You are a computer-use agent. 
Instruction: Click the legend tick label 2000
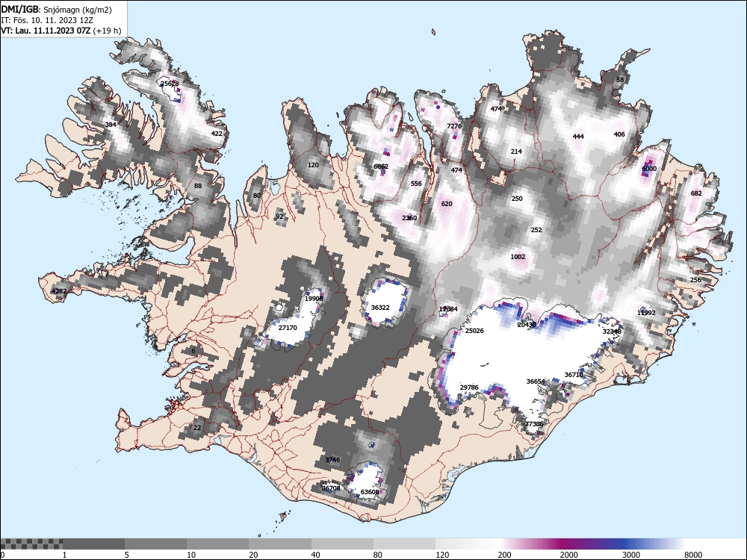(x=568, y=555)
